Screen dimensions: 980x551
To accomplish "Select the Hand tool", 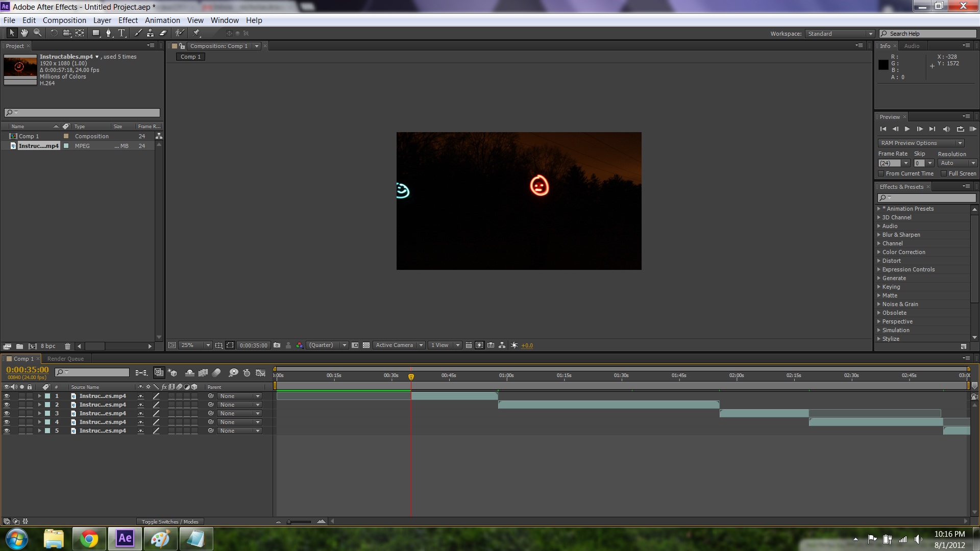I will [24, 33].
